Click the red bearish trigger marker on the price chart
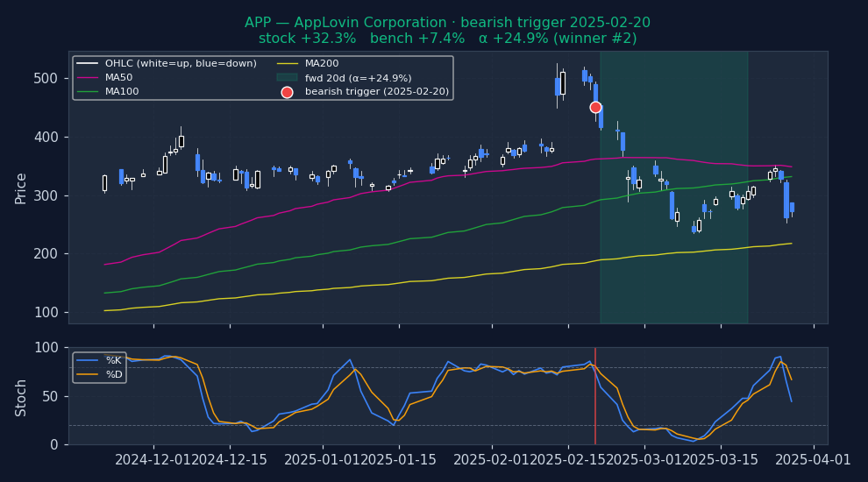Viewport: 868px width, 482px height. click(x=595, y=107)
